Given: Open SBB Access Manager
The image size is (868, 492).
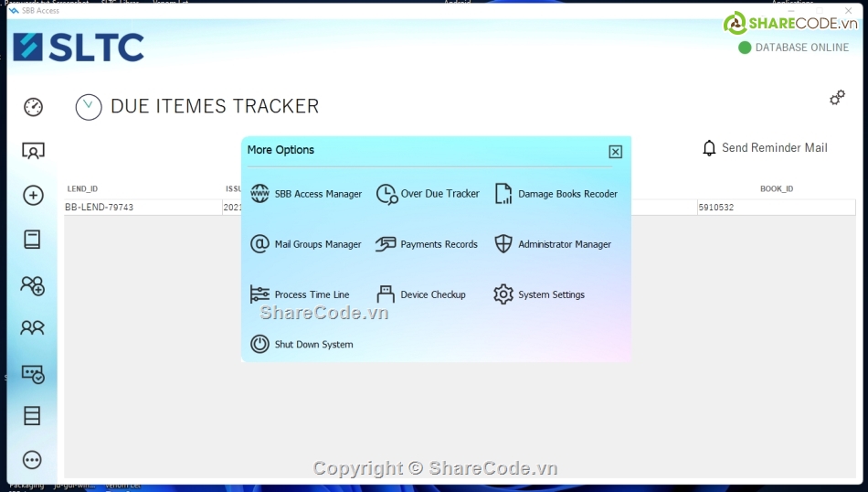Looking at the screenshot, I should (306, 194).
